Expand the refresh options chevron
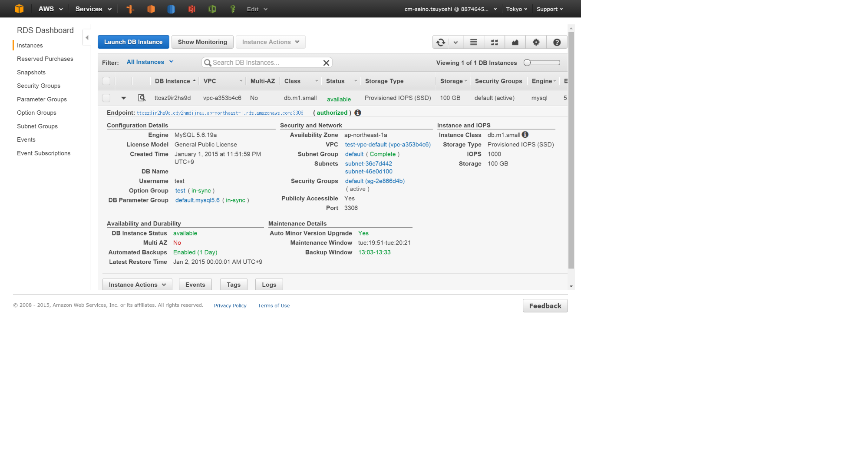 tap(455, 42)
